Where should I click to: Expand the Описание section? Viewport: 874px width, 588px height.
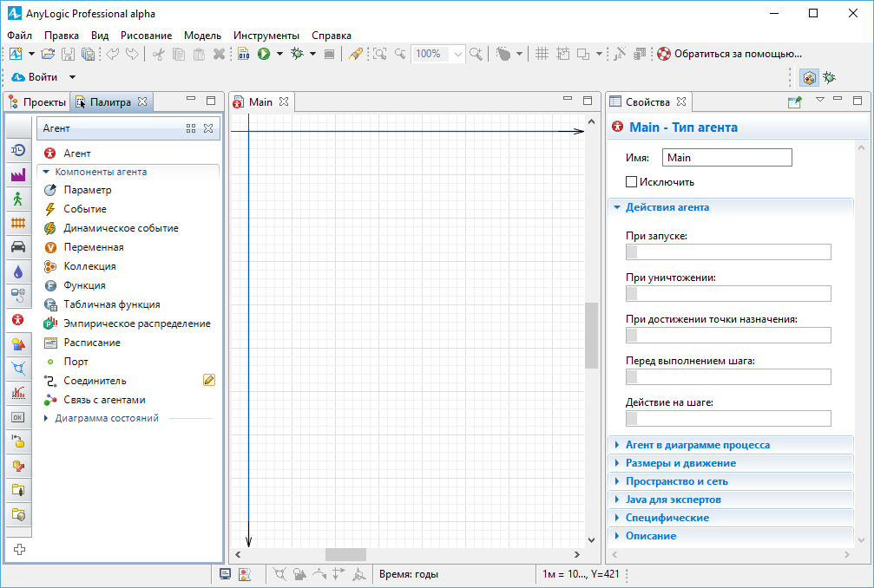coord(617,536)
